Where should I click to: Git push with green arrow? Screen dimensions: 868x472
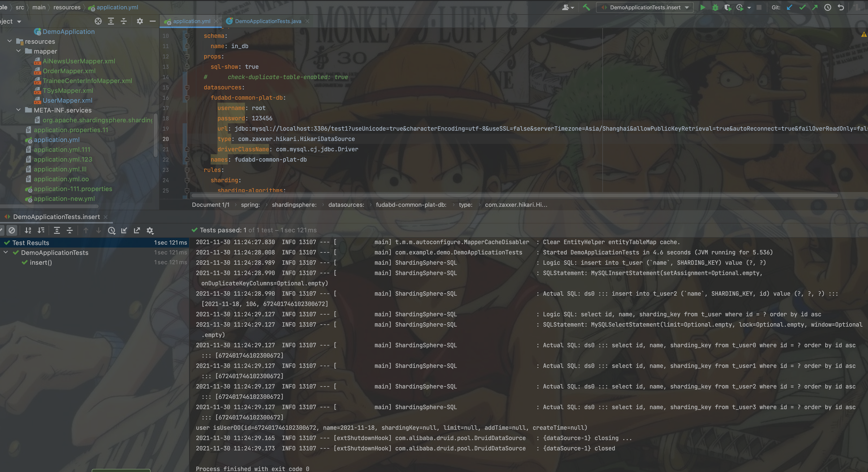click(815, 7)
